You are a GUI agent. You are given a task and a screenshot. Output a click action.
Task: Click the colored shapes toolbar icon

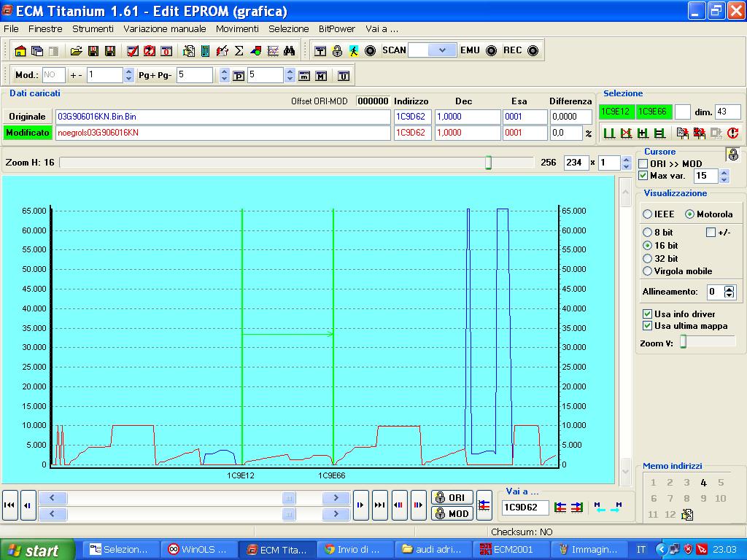point(256,50)
